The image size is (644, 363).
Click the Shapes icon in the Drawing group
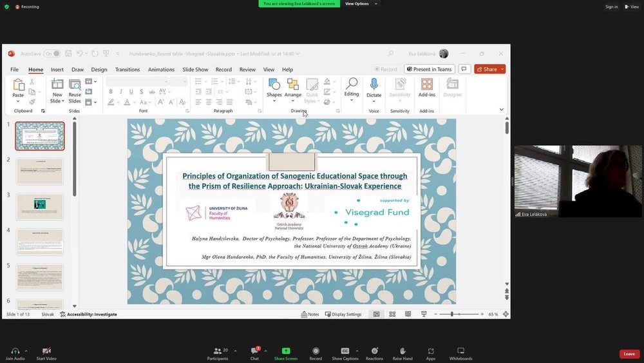tap(274, 84)
